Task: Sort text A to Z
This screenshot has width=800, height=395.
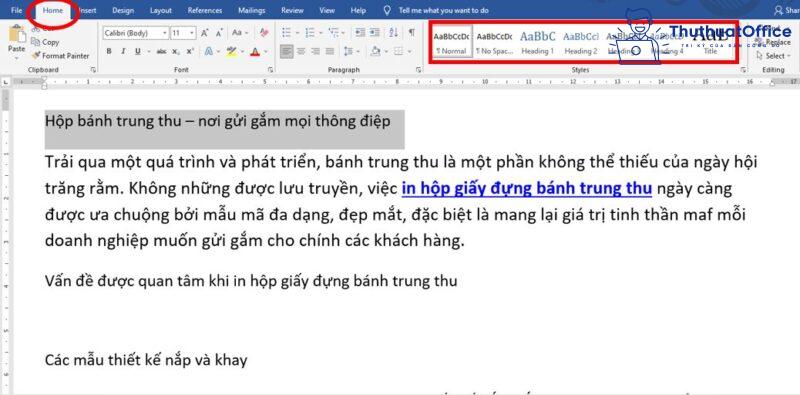Action: point(393,33)
